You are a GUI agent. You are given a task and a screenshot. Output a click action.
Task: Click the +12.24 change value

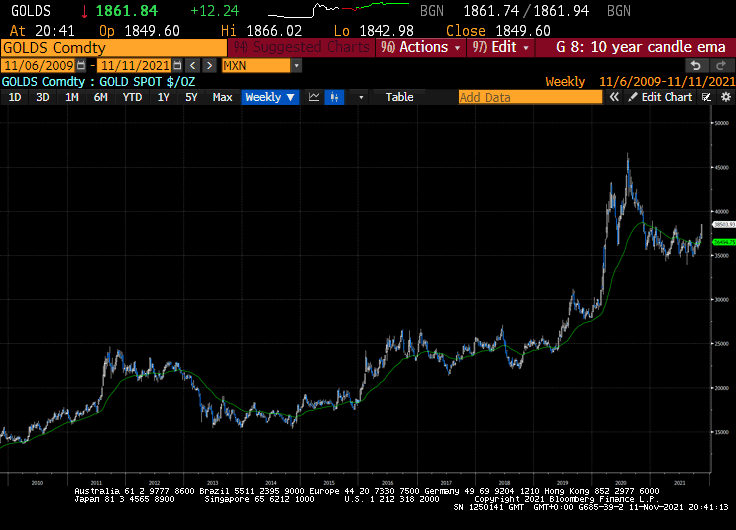pos(215,11)
